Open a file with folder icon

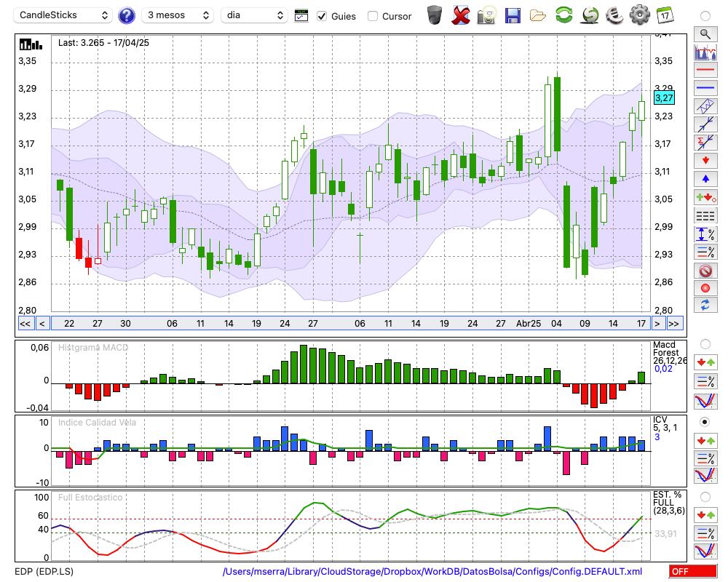(538, 15)
